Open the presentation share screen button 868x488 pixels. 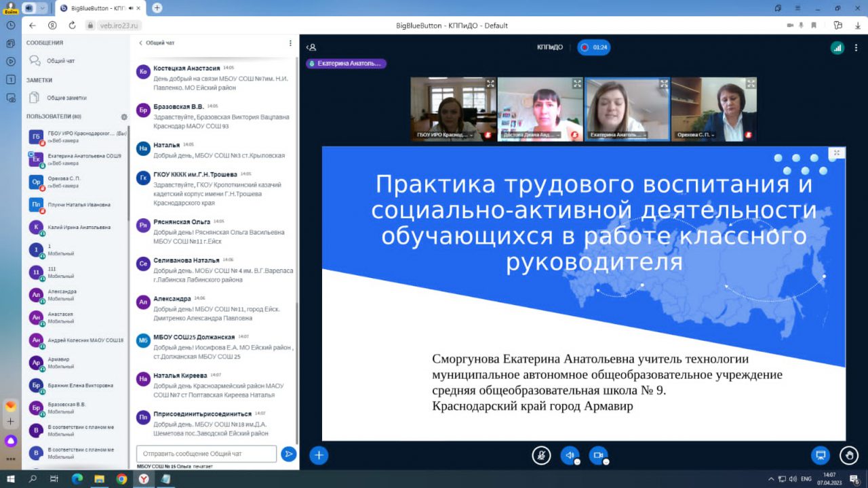click(820, 455)
